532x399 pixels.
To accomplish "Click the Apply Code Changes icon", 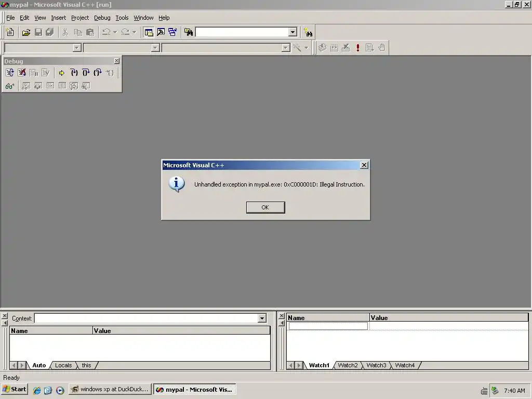I will point(46,73).
